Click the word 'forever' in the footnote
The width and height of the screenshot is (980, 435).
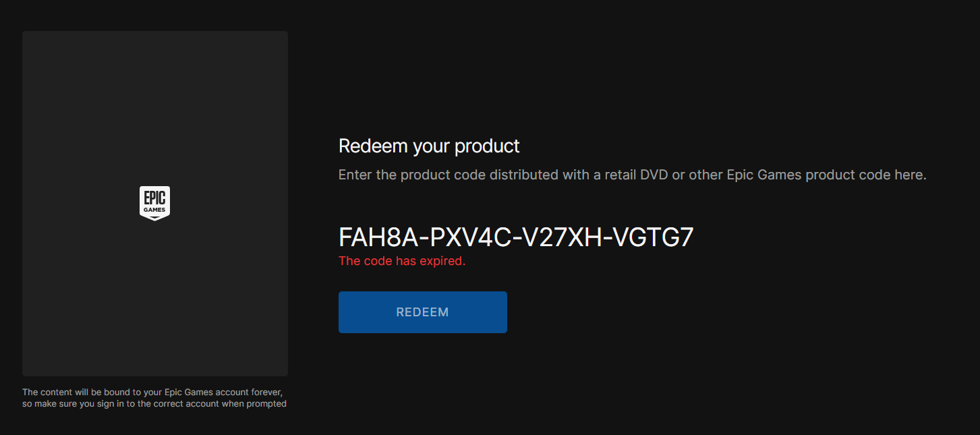[x=267, y=392]
